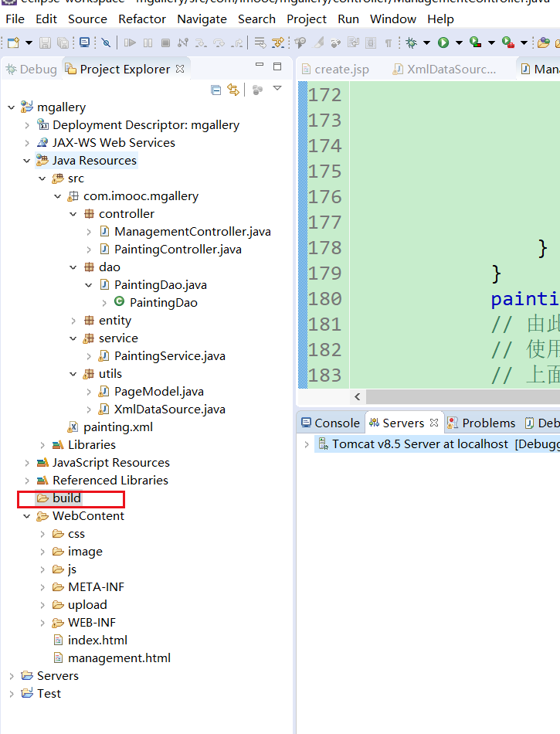Open the Coverage dropdown arrow
This screenshot has height=734, width=560.
pos(491,43)
